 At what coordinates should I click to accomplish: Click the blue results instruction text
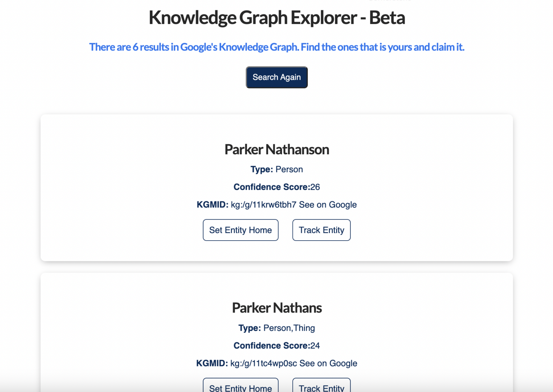click(276, 47)
